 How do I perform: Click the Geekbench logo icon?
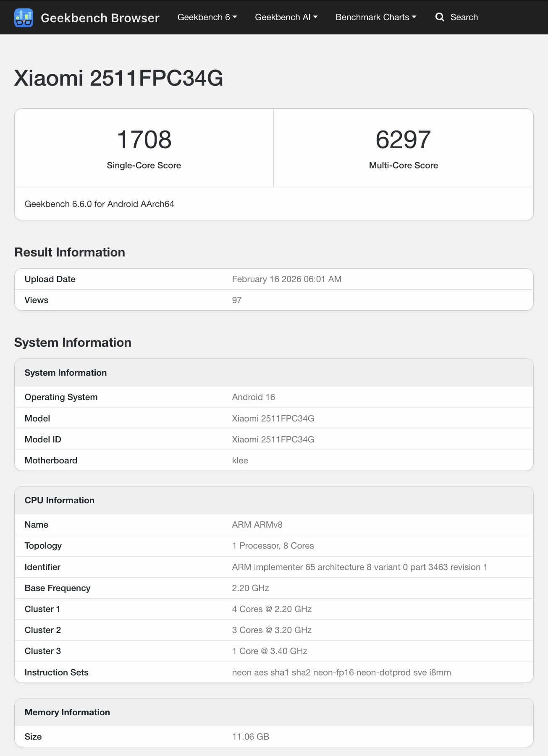(x=24, y=18)
